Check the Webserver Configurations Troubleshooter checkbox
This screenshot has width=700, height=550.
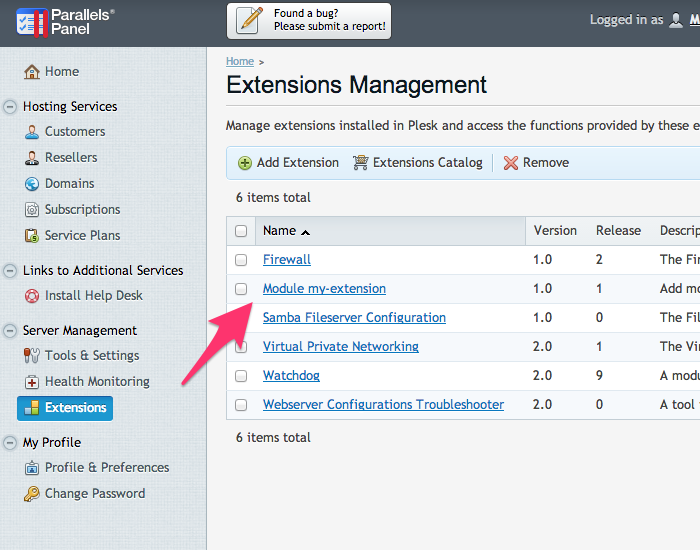coord(241,405)
